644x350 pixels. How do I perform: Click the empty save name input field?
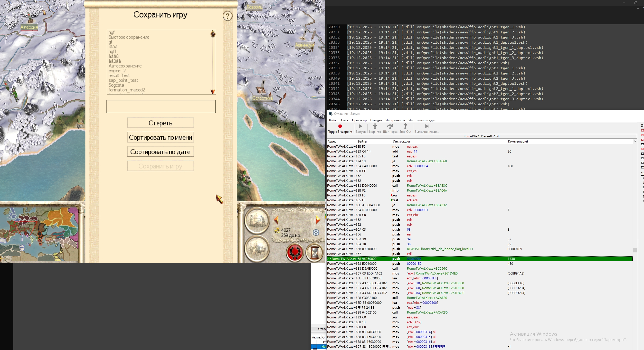(161, 106)
